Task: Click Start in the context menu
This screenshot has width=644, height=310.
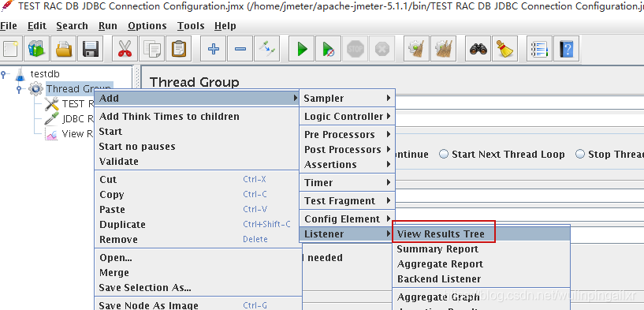Action: [197, 132]
